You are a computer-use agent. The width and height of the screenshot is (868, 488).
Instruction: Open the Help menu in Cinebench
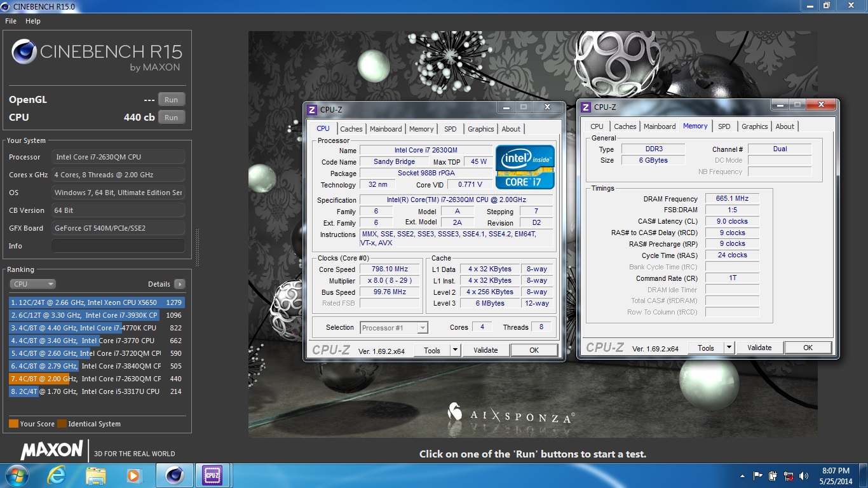(x=33, y=21)
